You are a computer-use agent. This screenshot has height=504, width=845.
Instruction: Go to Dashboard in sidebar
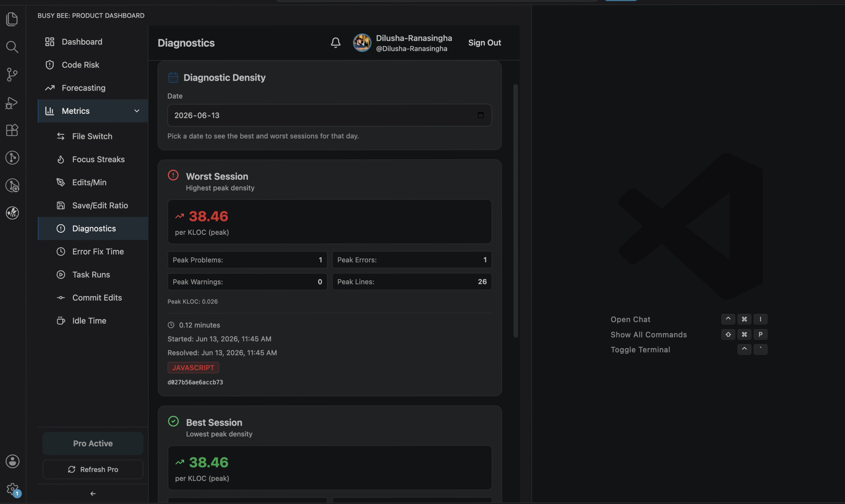pyautogui.click(x=93, y=42)
